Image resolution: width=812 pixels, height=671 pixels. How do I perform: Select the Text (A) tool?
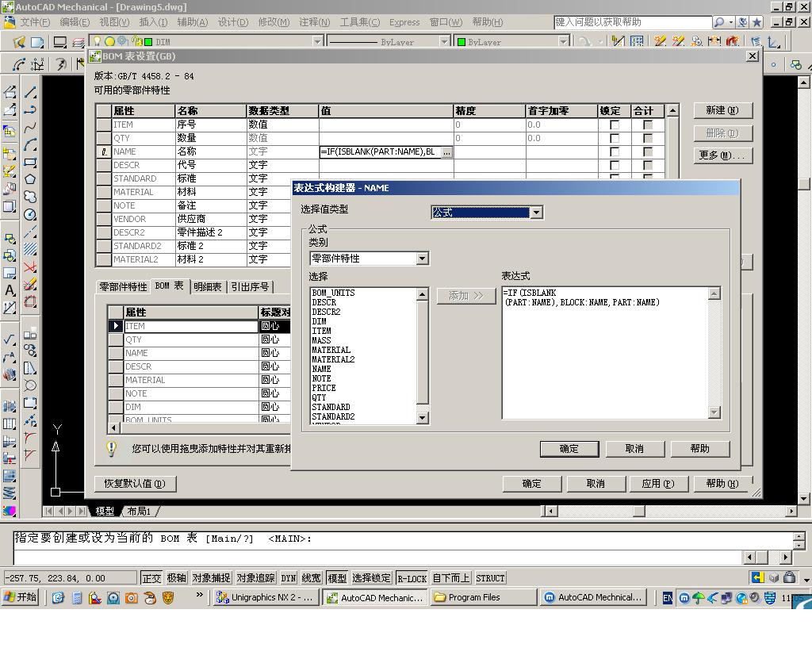[x=10, y=290]
